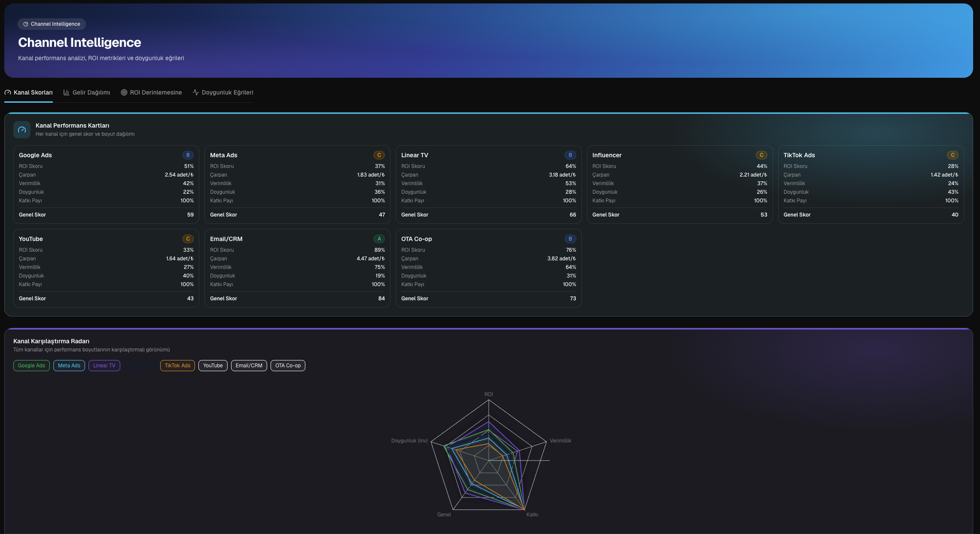The image size is (980, 534).
Task: Toggle Meta Ads series in radar legend
Action: tap(69, 366)
